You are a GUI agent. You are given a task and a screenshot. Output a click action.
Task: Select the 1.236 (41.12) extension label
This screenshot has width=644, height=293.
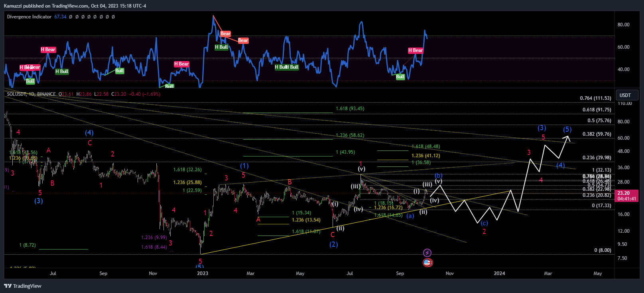click(x=425, y=156)
